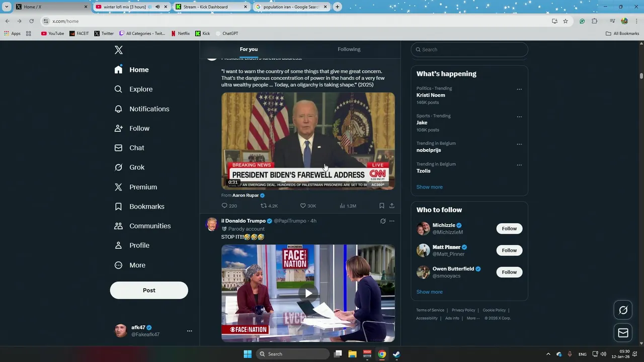Open options for Kristi Noem trend
The image size is (644, 362).
click(519, 89)
